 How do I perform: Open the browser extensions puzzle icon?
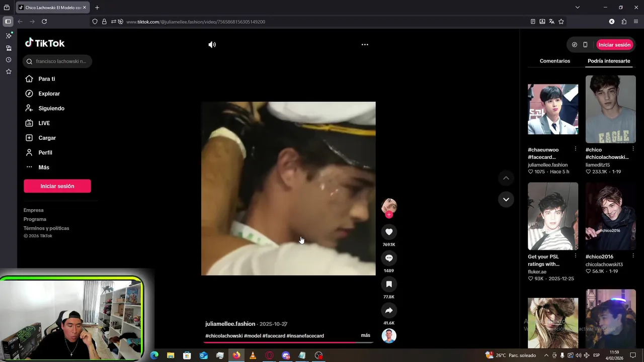624,22
